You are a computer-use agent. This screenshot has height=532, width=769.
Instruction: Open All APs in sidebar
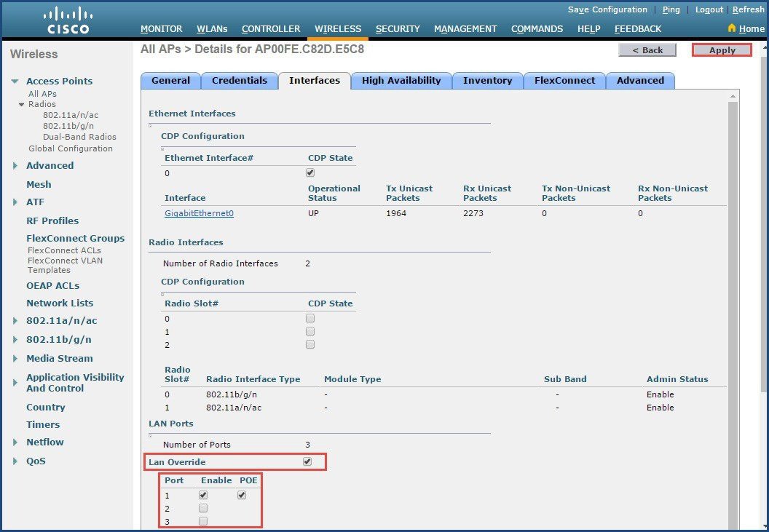click(42, 94)
